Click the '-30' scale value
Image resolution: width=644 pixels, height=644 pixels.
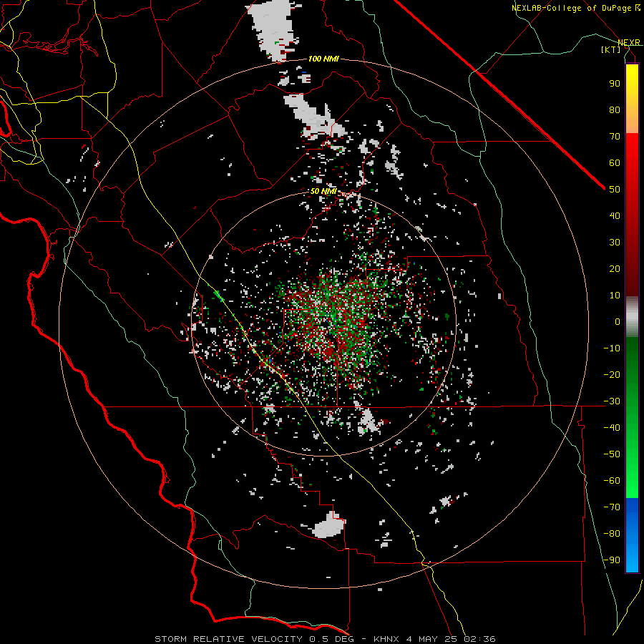pos(612,401)
